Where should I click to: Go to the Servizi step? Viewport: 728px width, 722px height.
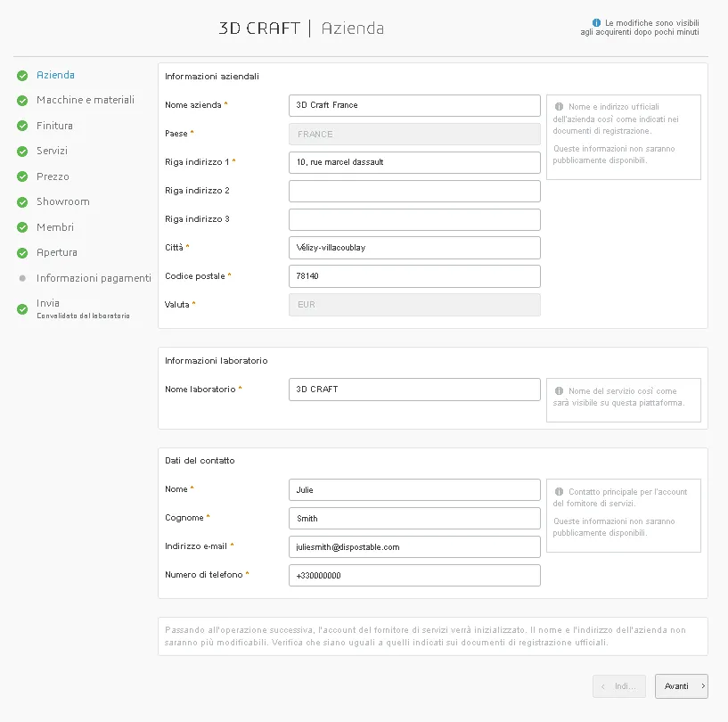point(52,152)
